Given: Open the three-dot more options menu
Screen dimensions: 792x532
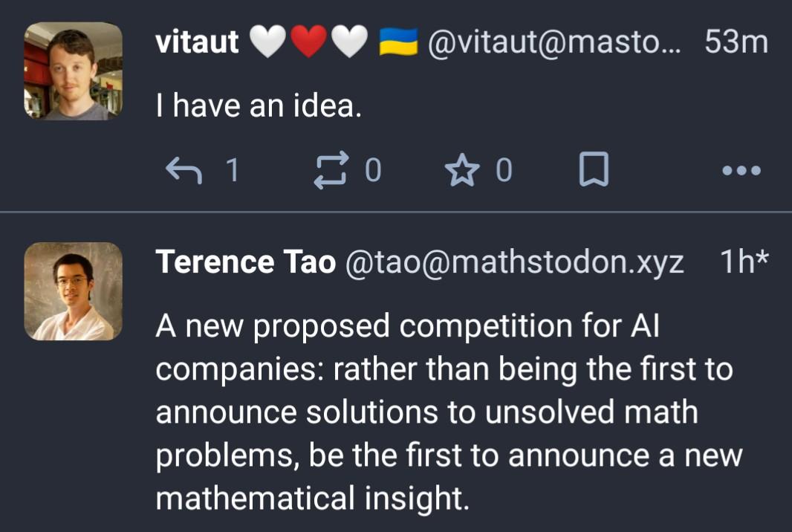Looking at the screenshot, I should click(741, 170).
